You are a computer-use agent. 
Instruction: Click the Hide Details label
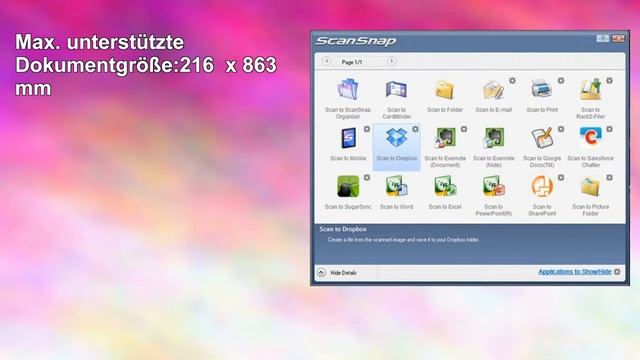coord(343,273)
